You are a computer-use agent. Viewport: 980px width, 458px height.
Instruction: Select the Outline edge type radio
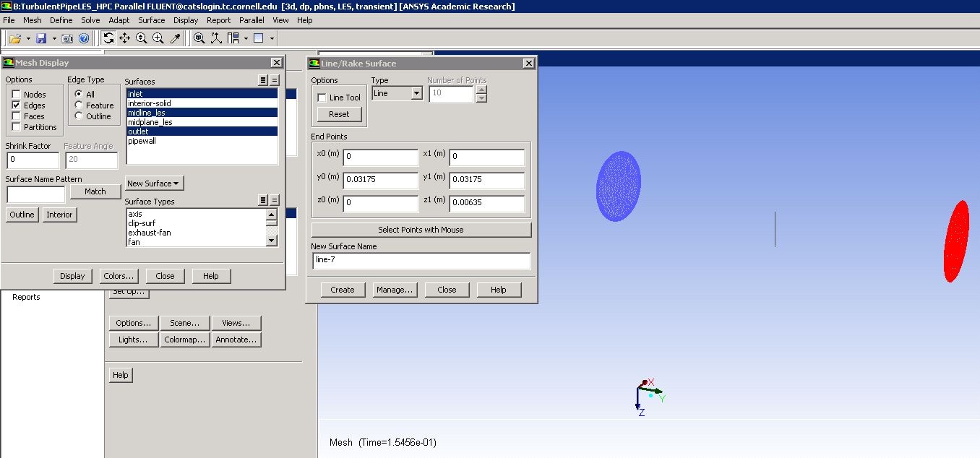pyautogui.click(x=78, y=116)
